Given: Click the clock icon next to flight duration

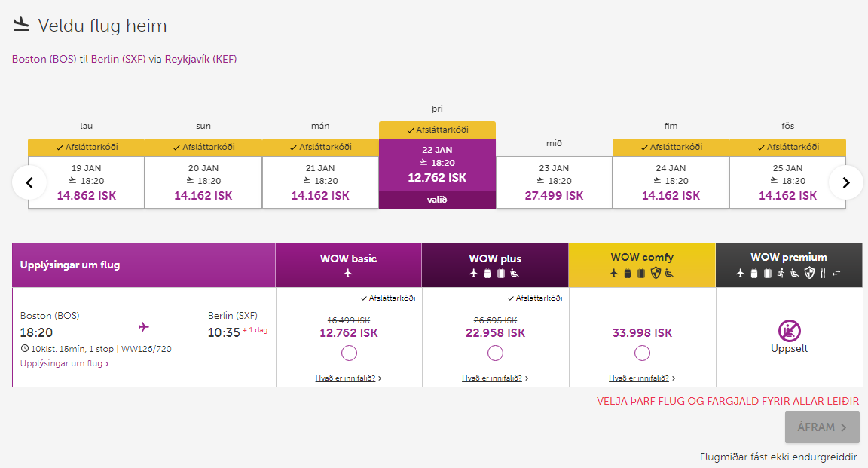Looking at the screenshot, I should [x=25, y=349].
